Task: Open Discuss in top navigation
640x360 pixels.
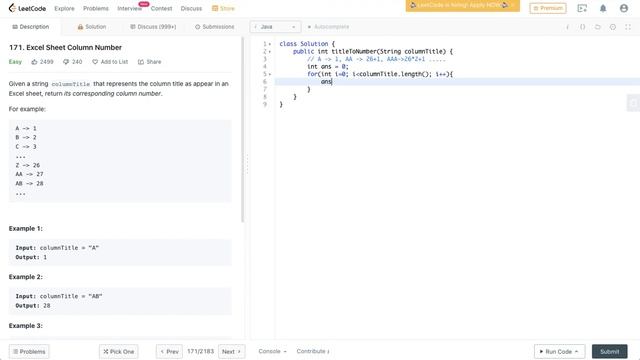Action: point(191,8)
